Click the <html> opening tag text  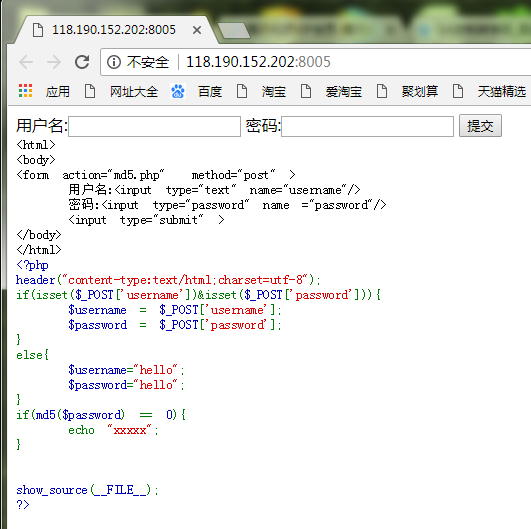coord(36,145)
